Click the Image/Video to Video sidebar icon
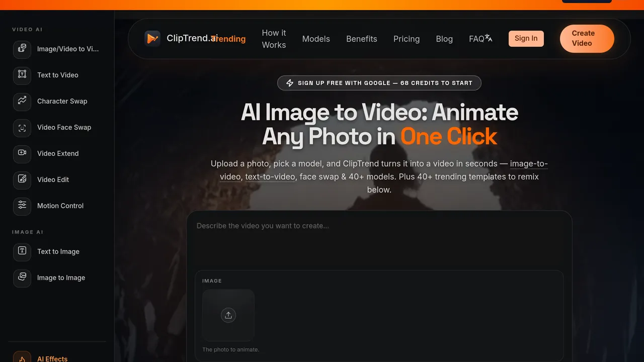This screenshot has width=644, height=362. [22, 49]
